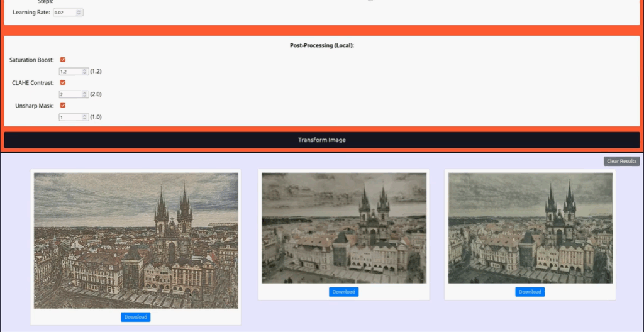Viewport: 644px width, 332px height.
Task: Disable the Saturation Boost checkbox
Action: 63,60
